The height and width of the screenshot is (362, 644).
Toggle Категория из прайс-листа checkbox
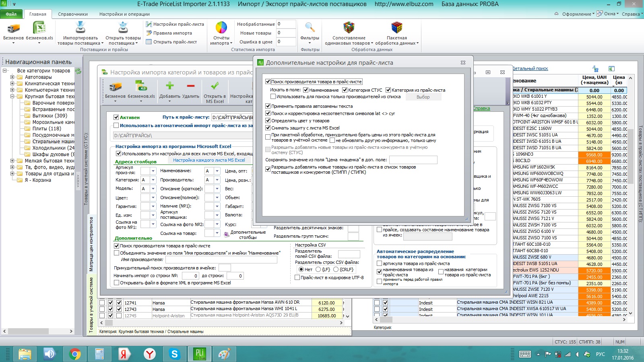click(x=388, y=90)
